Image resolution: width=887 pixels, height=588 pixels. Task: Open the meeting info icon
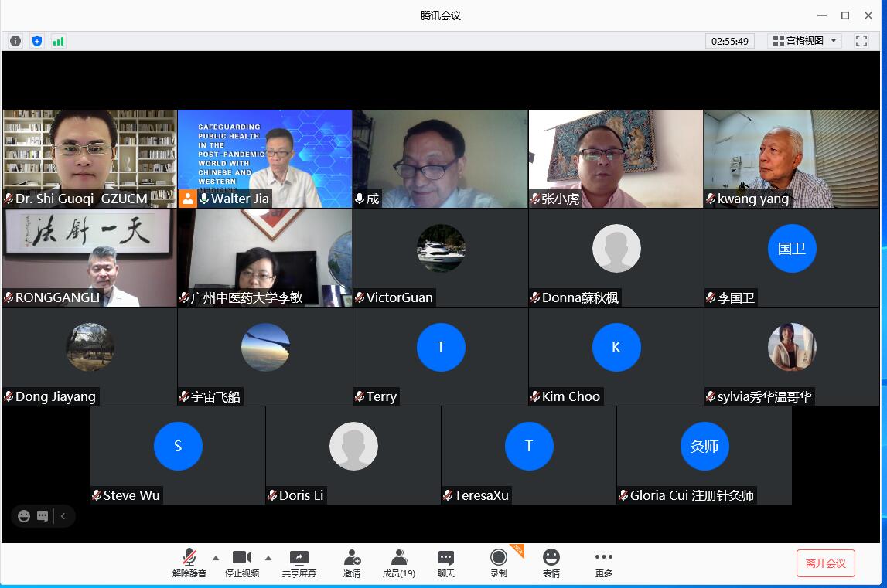point(15,41)
